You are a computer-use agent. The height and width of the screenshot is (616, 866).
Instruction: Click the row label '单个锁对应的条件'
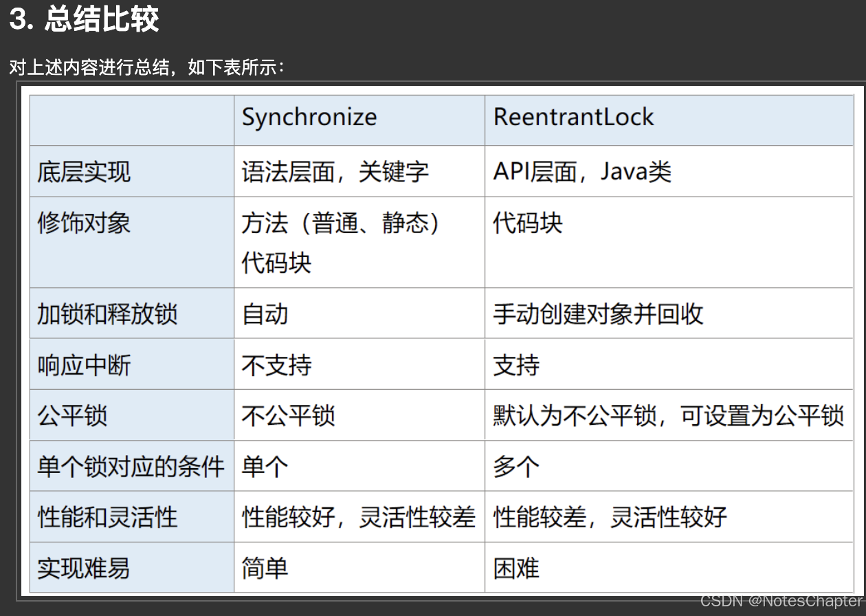point(131,467)
